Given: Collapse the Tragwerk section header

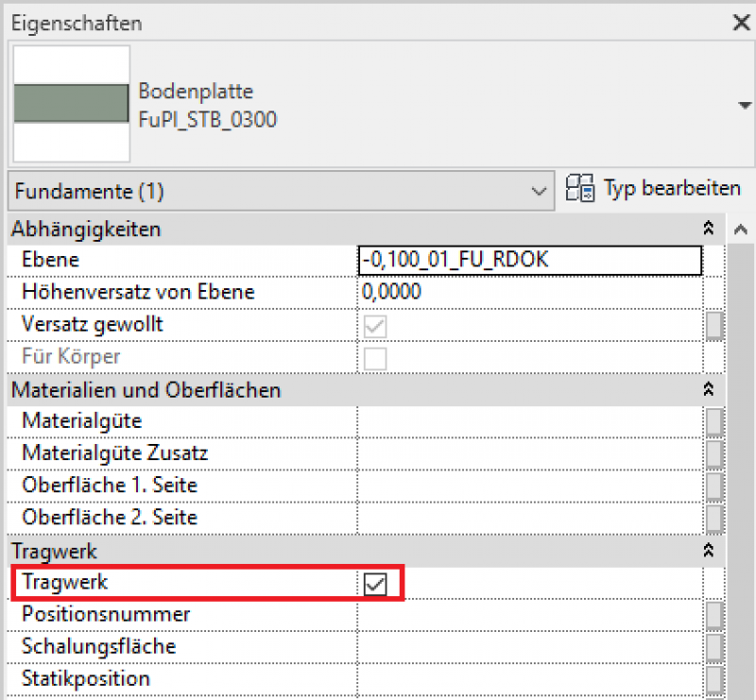Looking at the screenshot, I should pos(708,550).
